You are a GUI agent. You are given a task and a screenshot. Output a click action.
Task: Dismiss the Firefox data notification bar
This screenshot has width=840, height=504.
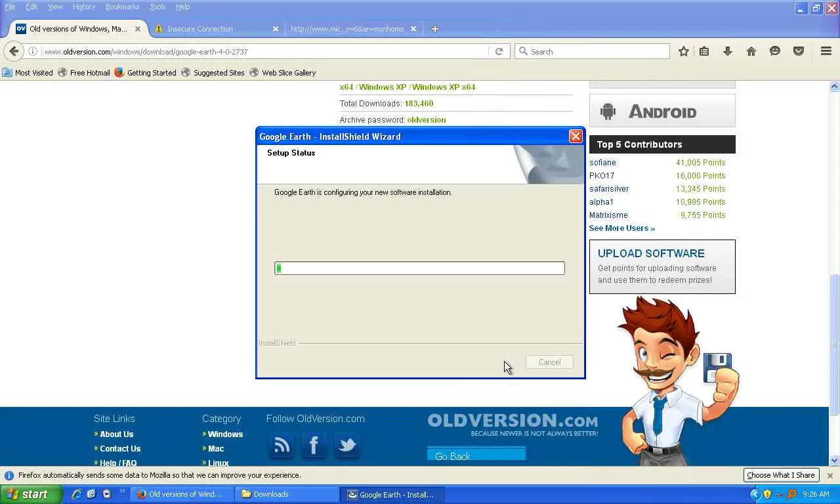[x=829, y=475]
